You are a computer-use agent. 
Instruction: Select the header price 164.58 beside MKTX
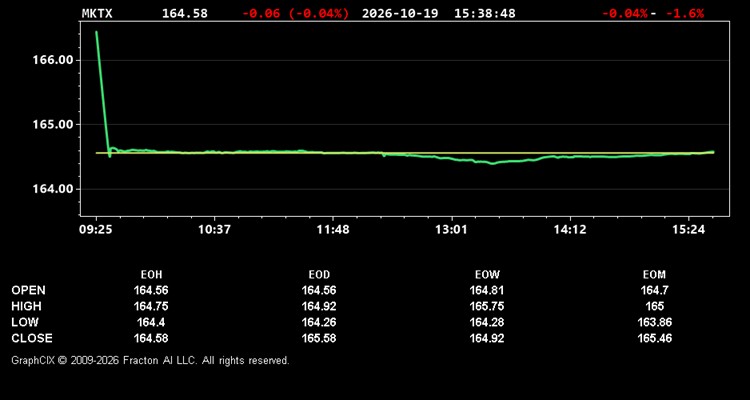(185, 13)
